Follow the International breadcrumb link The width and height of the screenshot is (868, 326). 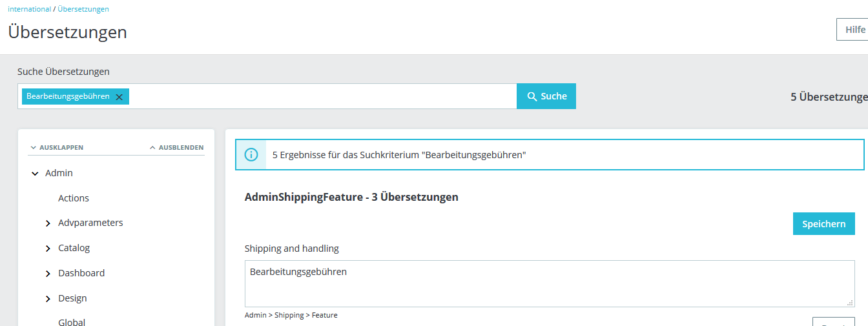coord(29,9)
